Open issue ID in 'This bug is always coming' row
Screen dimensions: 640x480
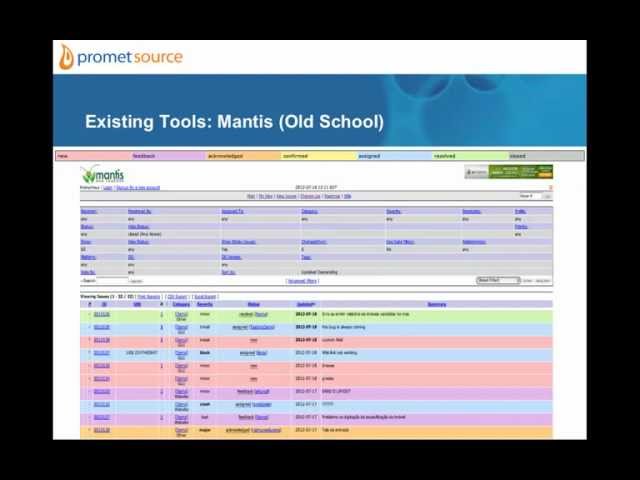point(102,327)
